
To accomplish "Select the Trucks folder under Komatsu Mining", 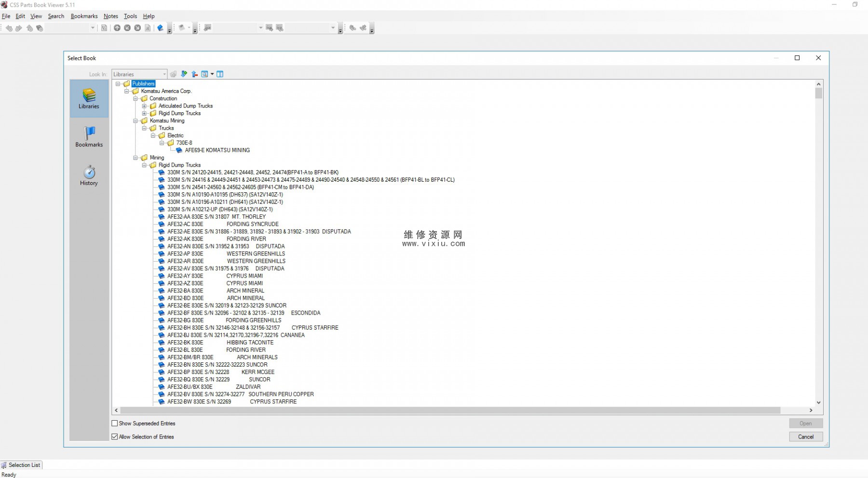I will [x=166, y=128].
